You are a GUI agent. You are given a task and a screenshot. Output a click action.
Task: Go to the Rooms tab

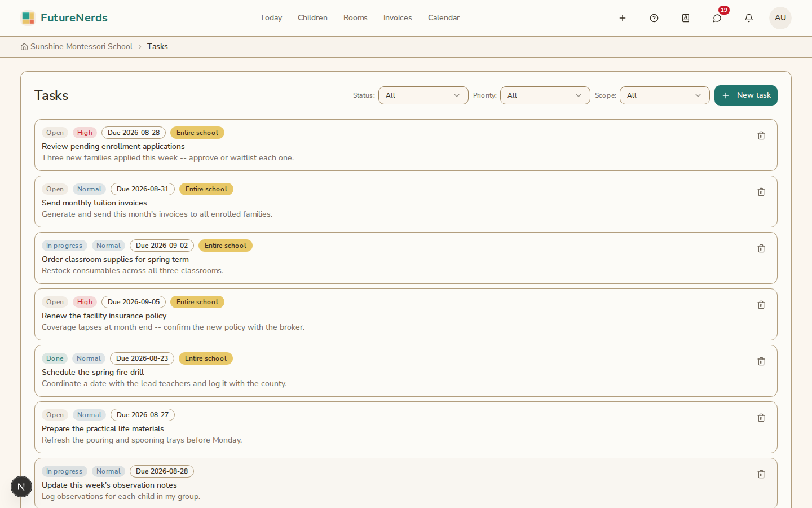pos(355,18)
